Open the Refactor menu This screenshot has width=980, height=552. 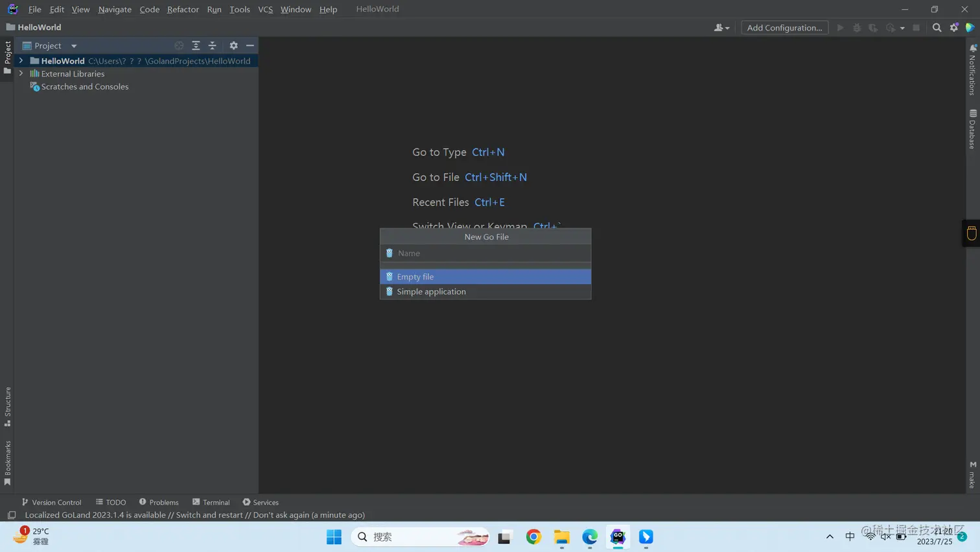coord(183,9)
